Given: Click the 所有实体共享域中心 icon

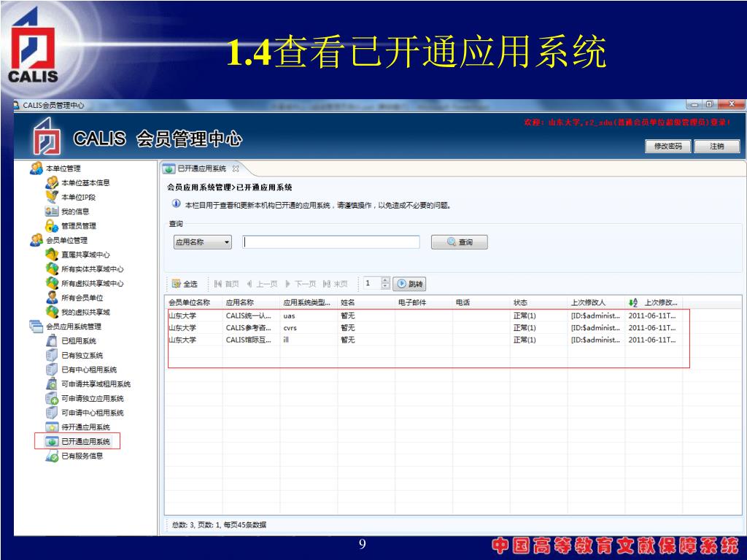Looking at the screenshot, I should 52,268.
